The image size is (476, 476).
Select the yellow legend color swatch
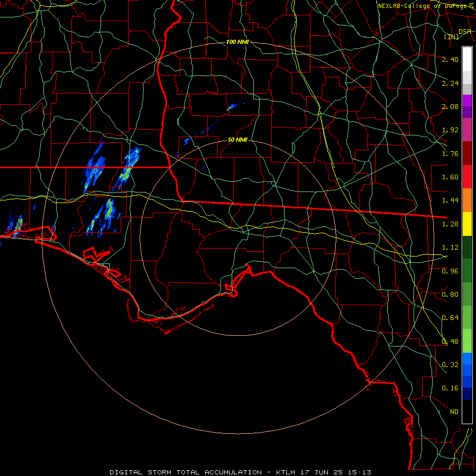point(467,224)
